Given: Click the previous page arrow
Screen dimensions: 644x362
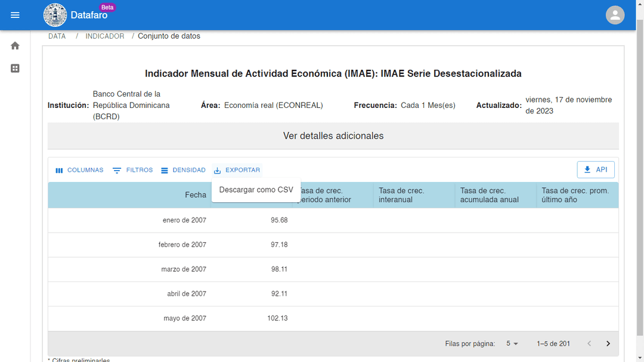Looking at the screenshot, I should 589,344.
